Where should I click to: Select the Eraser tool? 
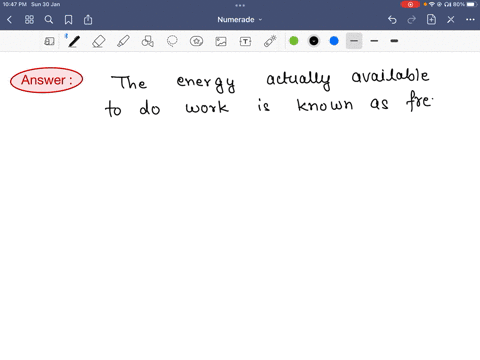coord(98,41)
